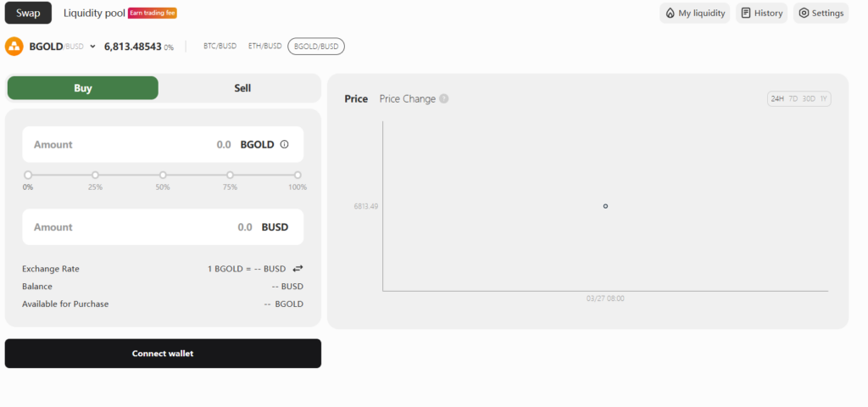Viewport: 868px width, 407px height.
Task: Click the price data point on chart
Action: 605,206
